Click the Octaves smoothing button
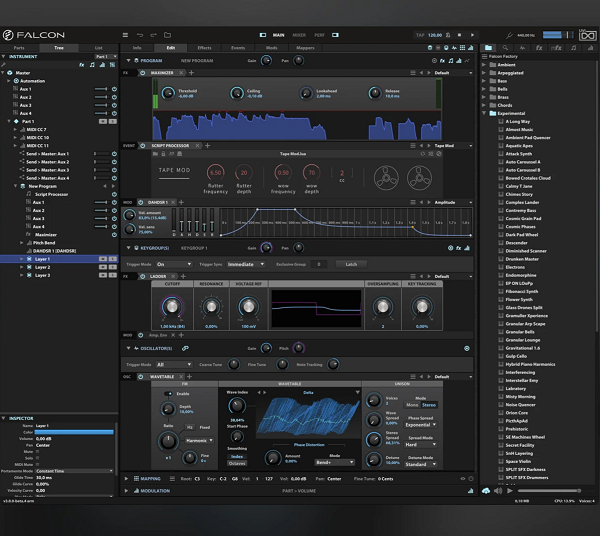The height and width of the screenshot is (536, 600). [237, 463]
